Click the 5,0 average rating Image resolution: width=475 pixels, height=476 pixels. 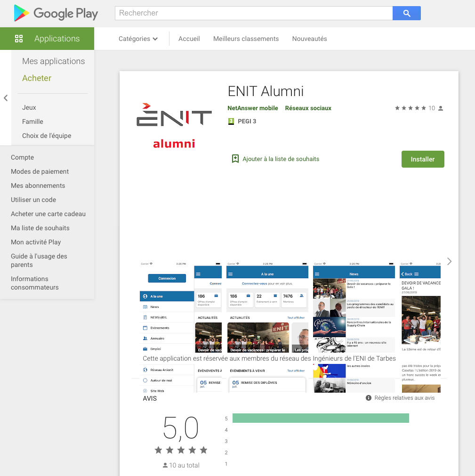coord(181,428)
